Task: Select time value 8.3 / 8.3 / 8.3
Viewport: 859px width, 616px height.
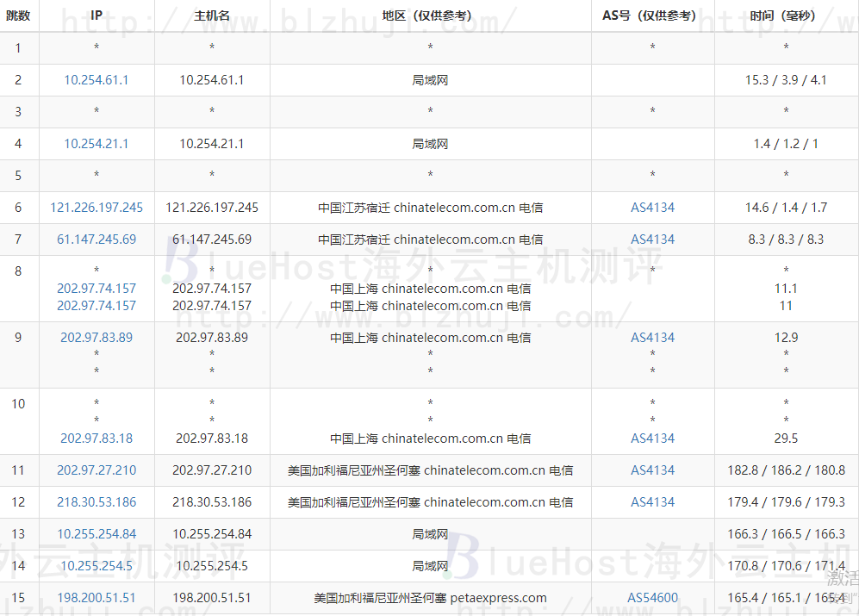Action: (x=786, y=239)
